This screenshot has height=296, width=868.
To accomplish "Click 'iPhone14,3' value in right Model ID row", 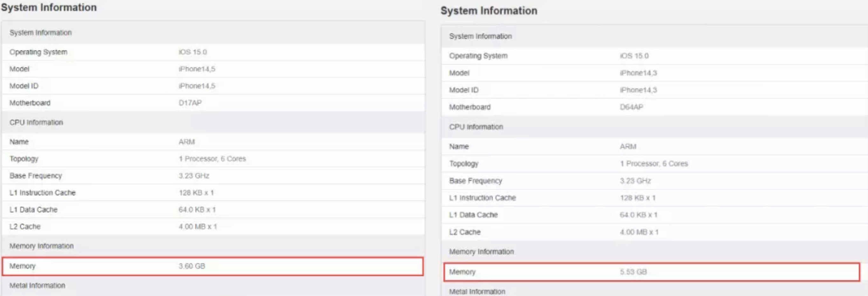I will point(638,90).
